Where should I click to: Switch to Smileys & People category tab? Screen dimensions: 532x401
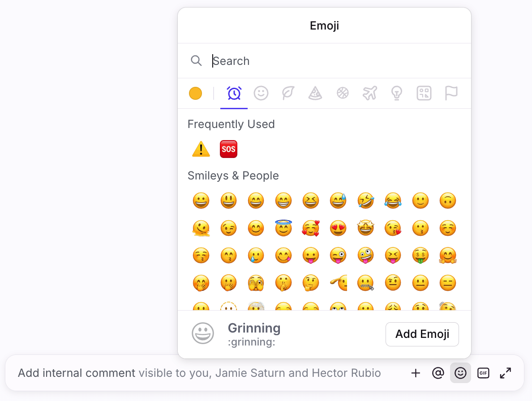pos(261,94)
